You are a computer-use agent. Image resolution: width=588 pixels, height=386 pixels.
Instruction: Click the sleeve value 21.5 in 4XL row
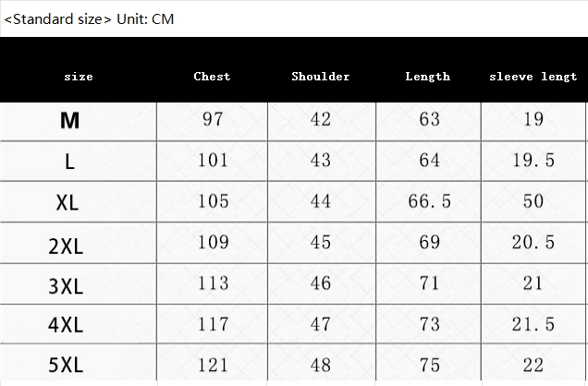[533, 323]
